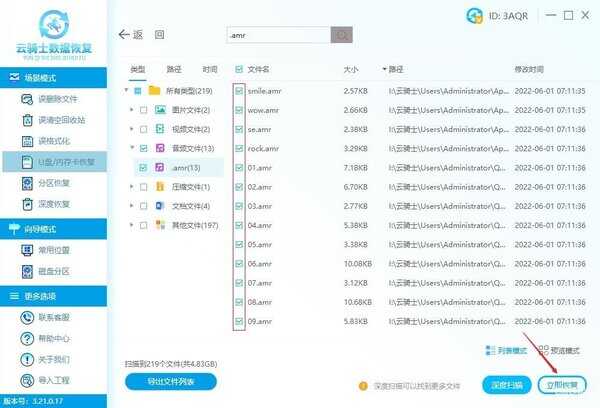Click the 深度扫描 button

[507, 385]
